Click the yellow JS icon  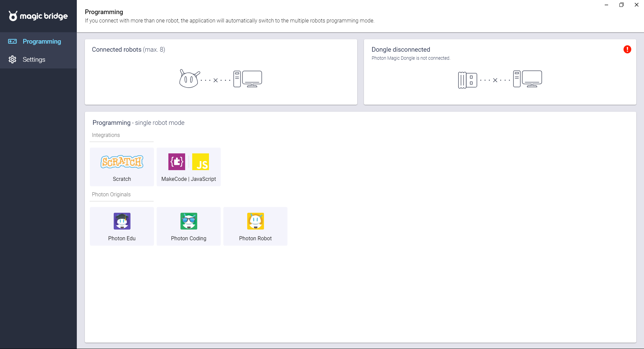point(201,162)
